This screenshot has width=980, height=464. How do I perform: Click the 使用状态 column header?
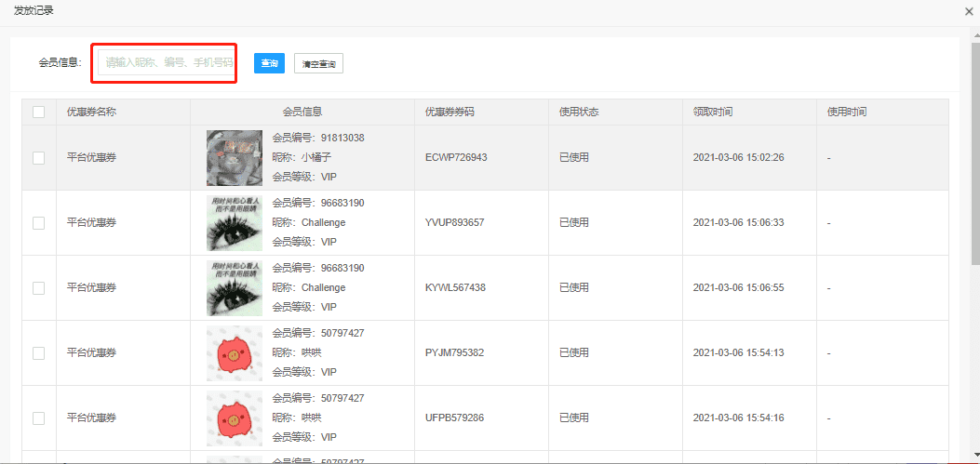579,112
